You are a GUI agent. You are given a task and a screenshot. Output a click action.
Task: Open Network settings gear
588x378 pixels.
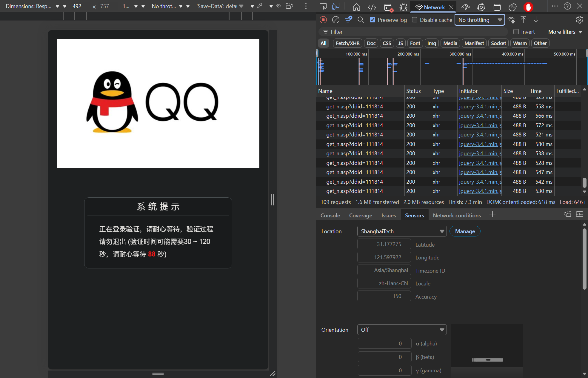[x=579, y=20]
